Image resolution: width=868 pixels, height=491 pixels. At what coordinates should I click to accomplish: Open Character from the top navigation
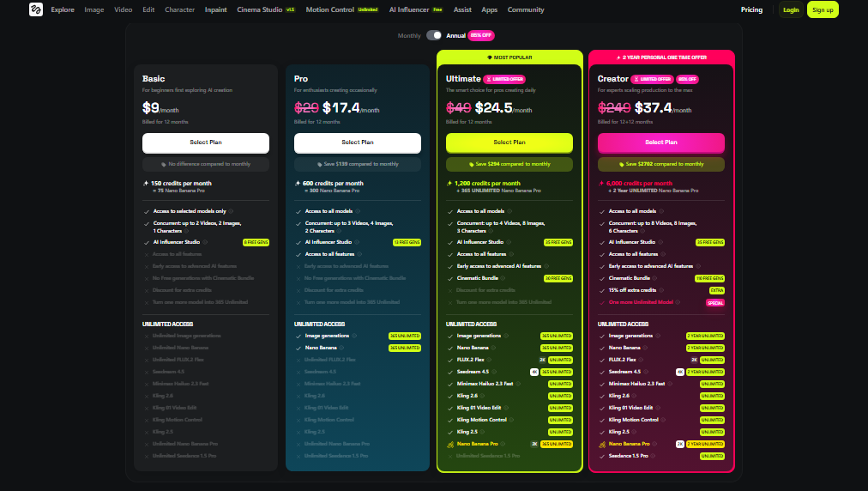point(180,9)
